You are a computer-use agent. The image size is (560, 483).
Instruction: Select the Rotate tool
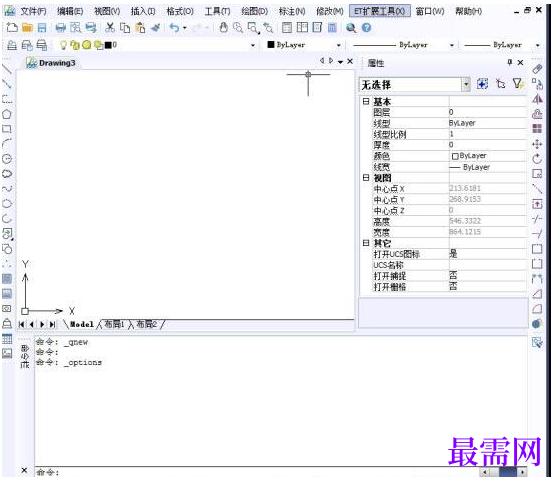coord(537,159)
